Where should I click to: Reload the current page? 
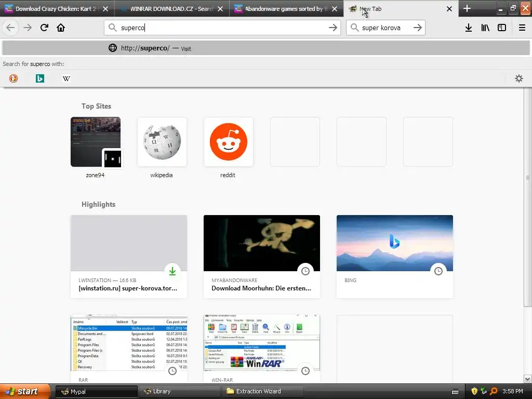[45, 28]
